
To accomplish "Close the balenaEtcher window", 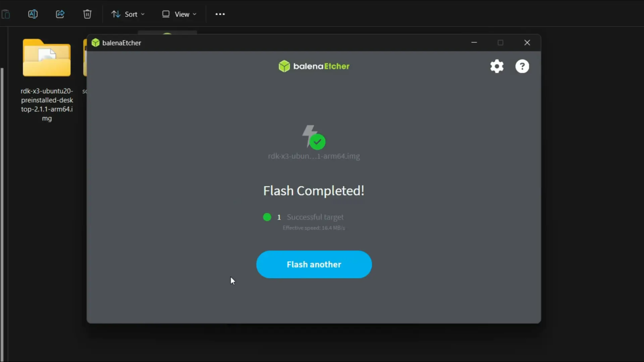I will point(527,43).
